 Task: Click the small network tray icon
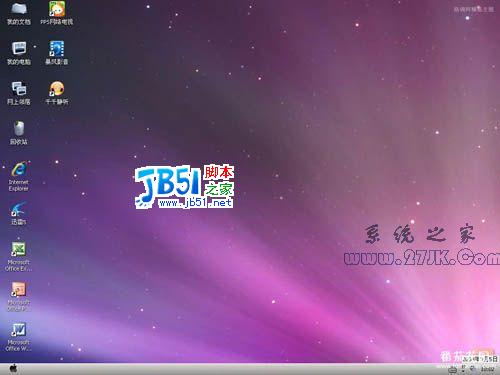tap(463, 369)
